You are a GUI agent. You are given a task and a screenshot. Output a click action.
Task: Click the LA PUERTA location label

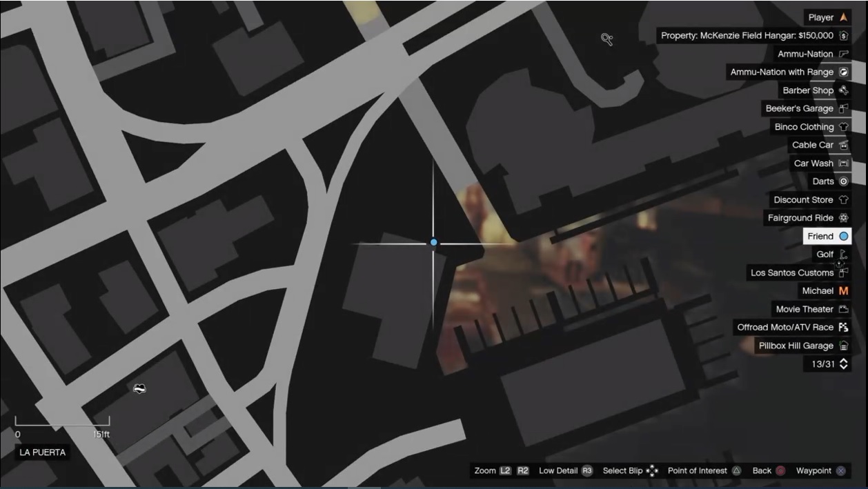tap(43, 452)
